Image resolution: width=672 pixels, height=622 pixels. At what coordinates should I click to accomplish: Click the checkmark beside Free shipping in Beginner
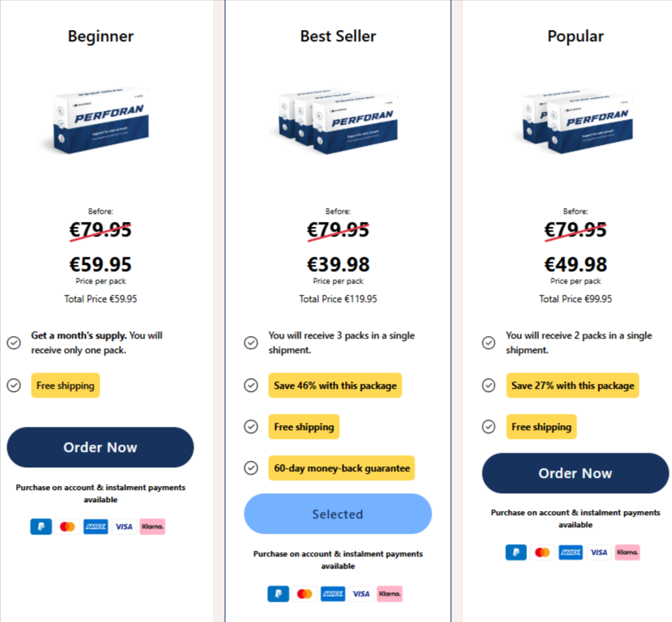(14, 386)
